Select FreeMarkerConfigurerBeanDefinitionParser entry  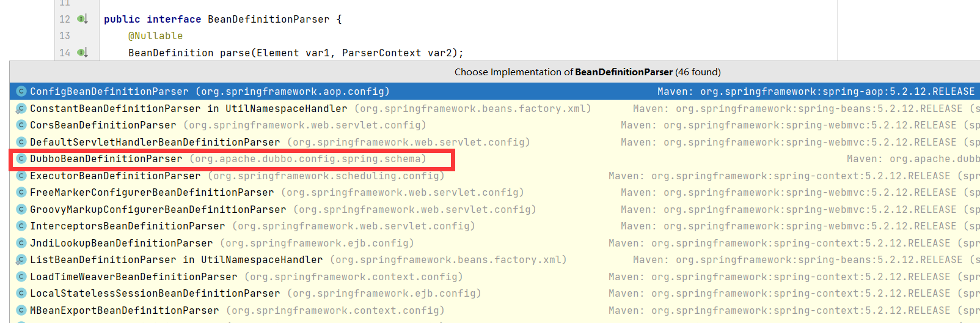[x=152, y=192]
